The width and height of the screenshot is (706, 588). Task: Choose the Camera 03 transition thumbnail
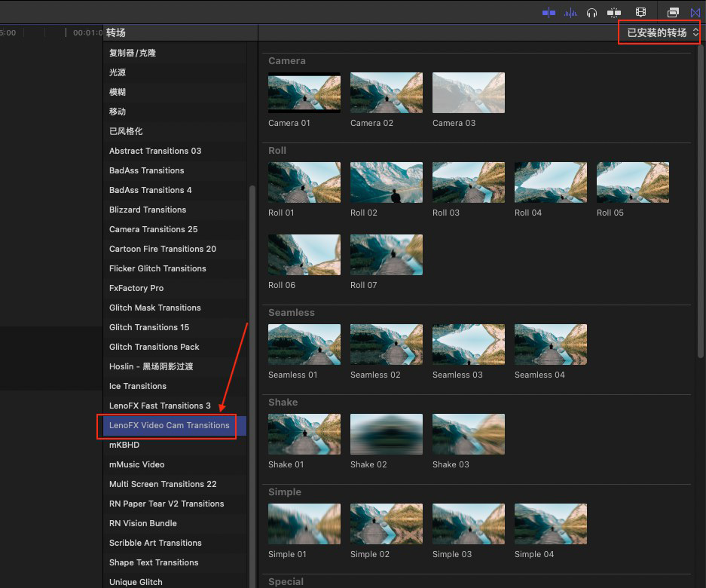pos(468,93)
